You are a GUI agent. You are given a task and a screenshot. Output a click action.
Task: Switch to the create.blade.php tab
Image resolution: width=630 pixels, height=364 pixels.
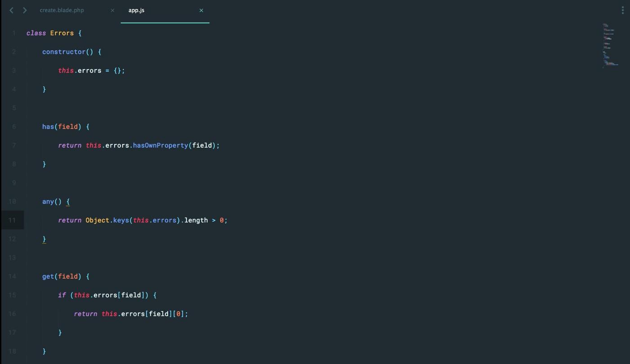(62, 10)
